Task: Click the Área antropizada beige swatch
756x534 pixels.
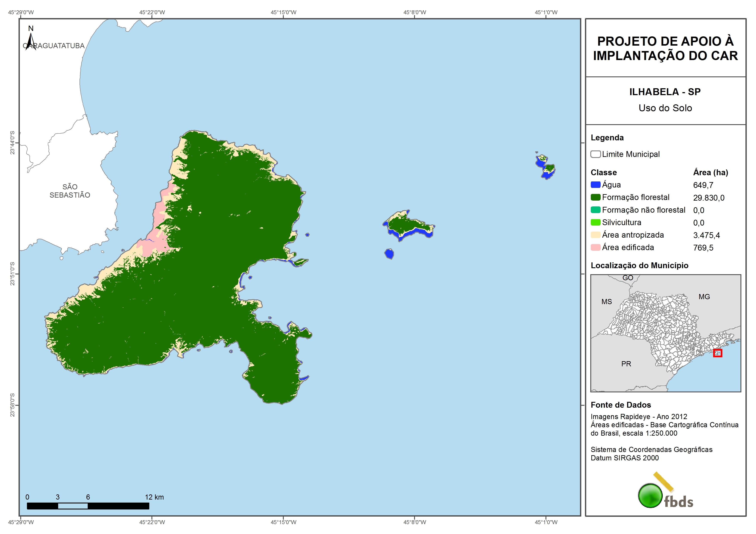Action: click(x=595, y=235)
